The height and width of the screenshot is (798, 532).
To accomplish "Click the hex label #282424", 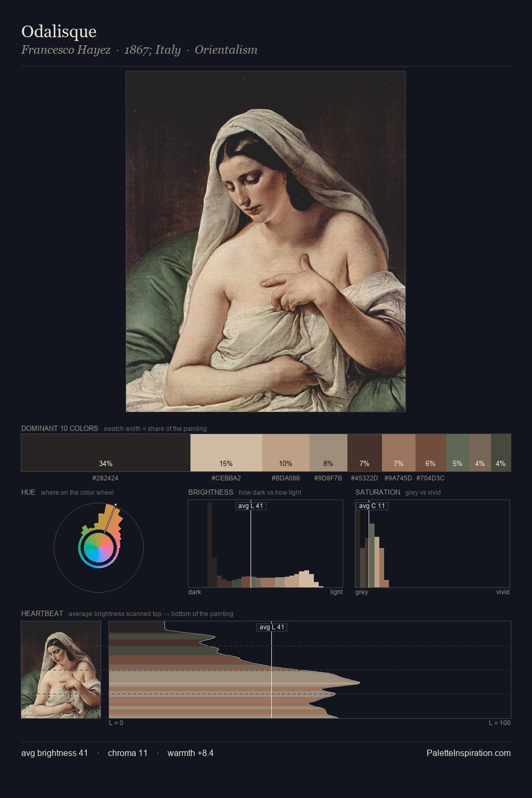I will tap(105, 478).
